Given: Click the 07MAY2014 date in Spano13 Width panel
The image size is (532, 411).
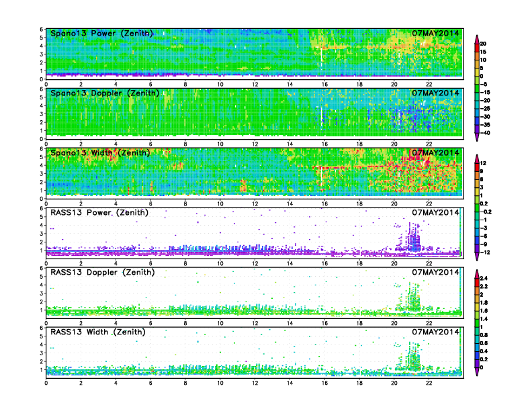Looking at the screenshot, I should 435,152.
